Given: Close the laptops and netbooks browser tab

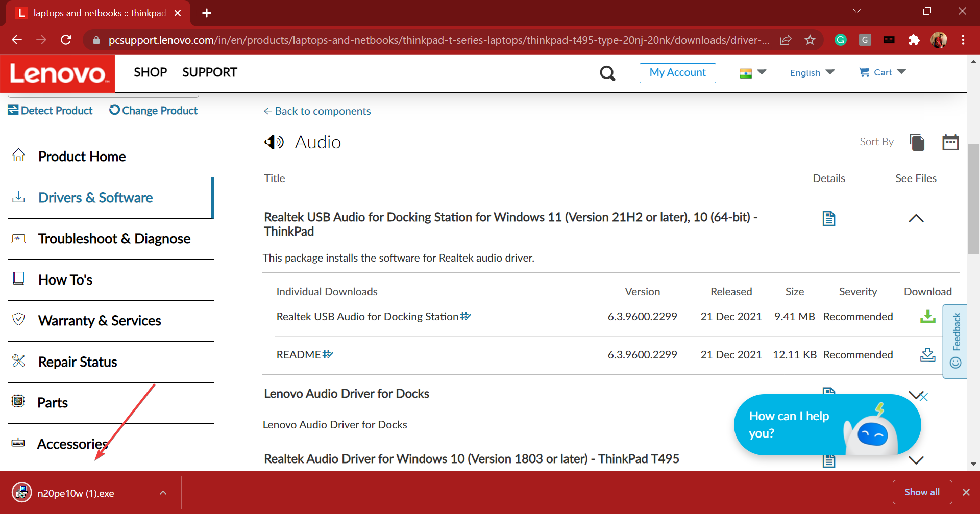Looking at the screenshot, I should pos(178,13).
